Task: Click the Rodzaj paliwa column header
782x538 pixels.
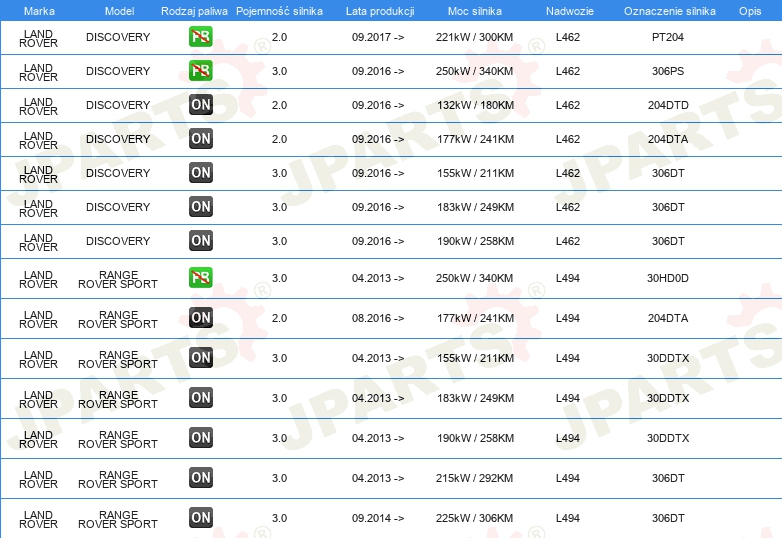Action: pos(194,11)
